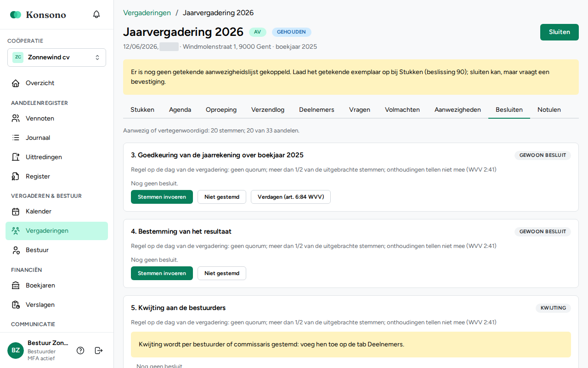
Task: Click the Register icon in sidebar
Action: click(x=16, y=177)
